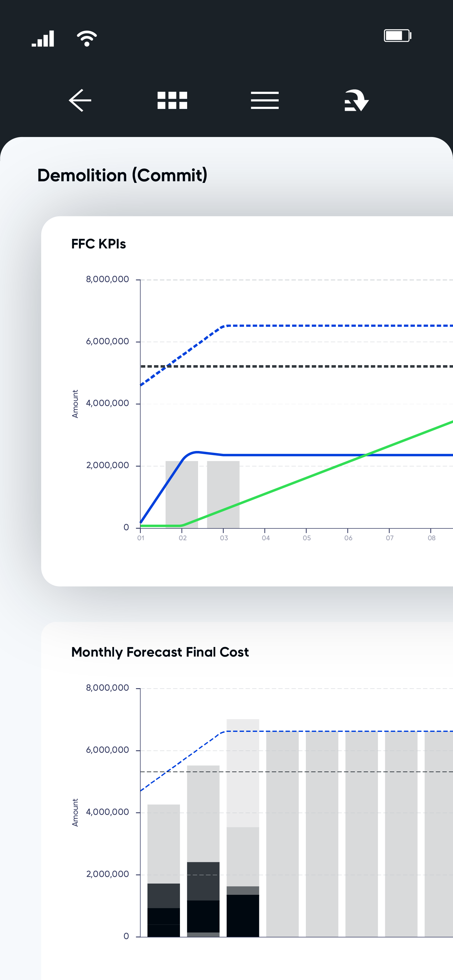Click the FFC KPIs chart title

99,244
